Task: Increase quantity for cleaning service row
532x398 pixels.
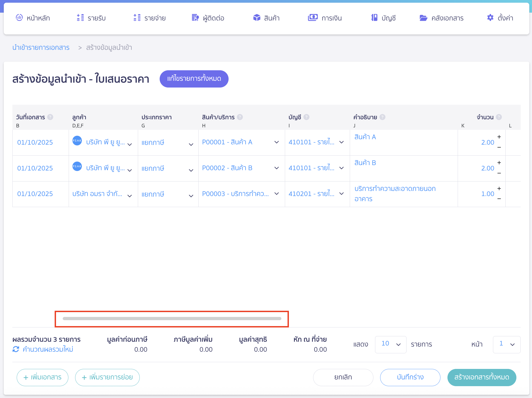Action: (x=499, y=188)
